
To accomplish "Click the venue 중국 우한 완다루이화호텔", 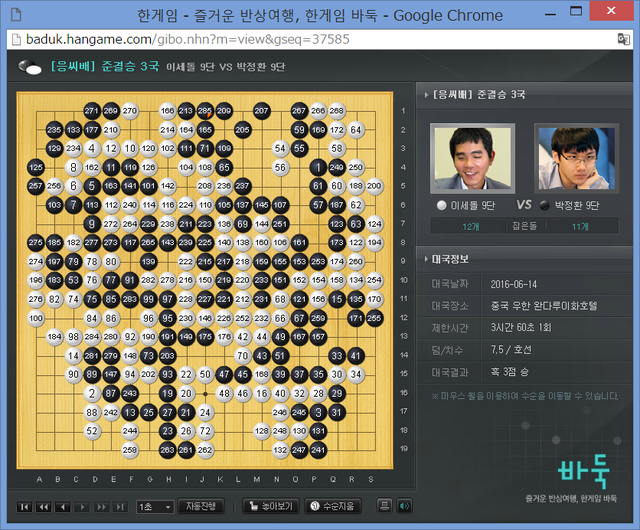I will (x=544, y=306).
